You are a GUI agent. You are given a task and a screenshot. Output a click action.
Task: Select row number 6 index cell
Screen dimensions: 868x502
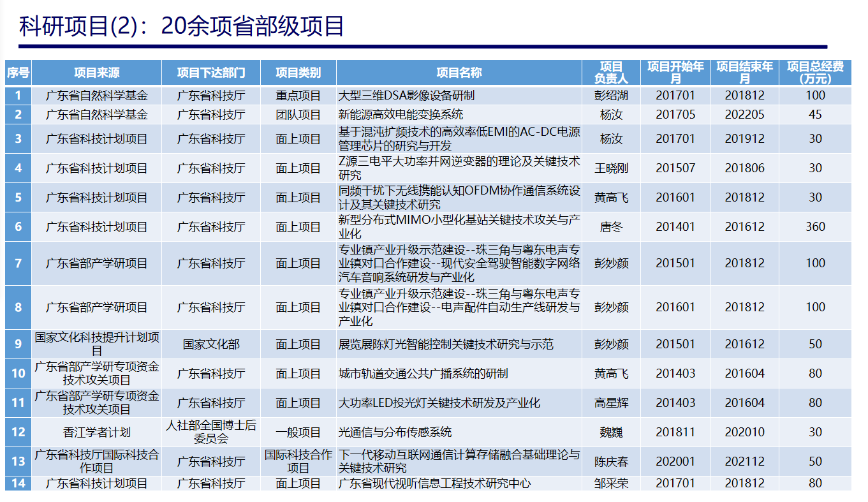coord(18,227)
